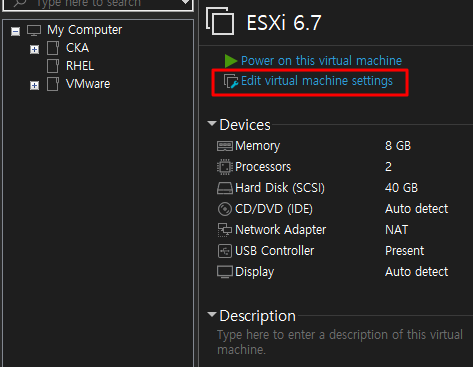Open Edit virtual machine settings
This screenshot has height=367, width=473.
pos(317,81)
